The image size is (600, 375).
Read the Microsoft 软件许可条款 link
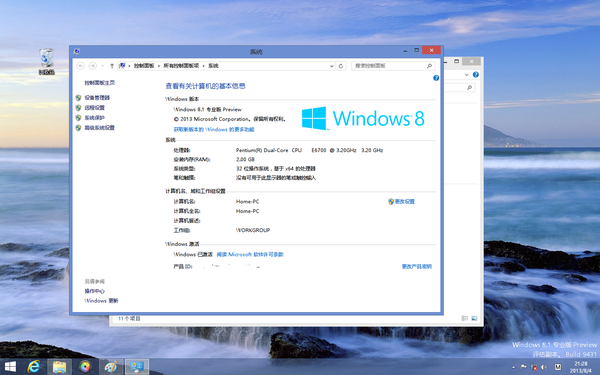tap(250, 254)
